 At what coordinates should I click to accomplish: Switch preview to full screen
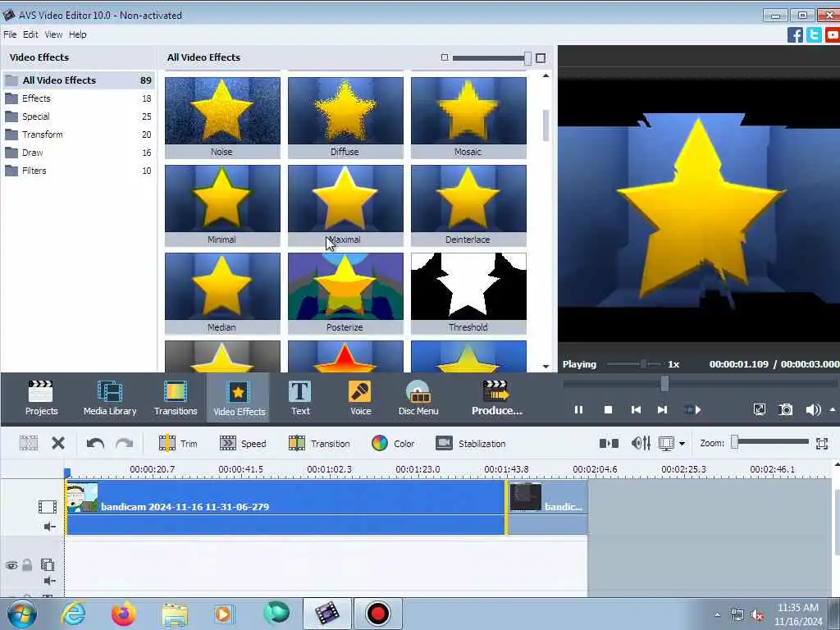pos(760,410)
